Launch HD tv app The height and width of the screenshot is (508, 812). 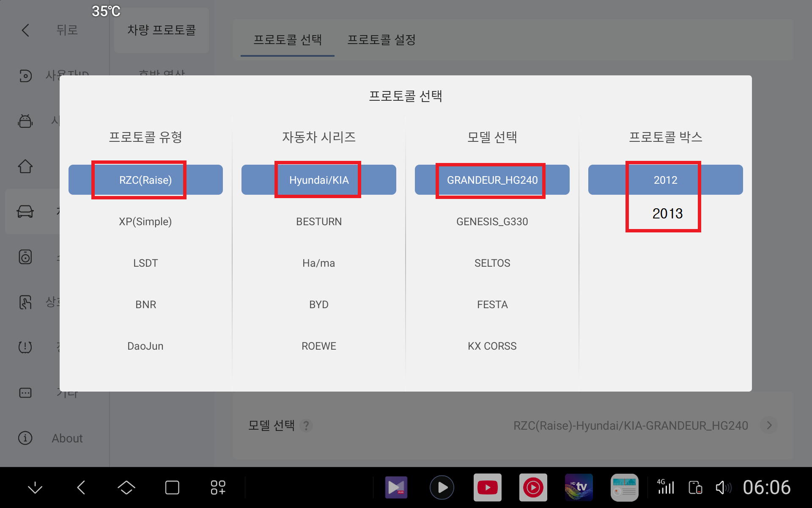[x=579, y=488]
